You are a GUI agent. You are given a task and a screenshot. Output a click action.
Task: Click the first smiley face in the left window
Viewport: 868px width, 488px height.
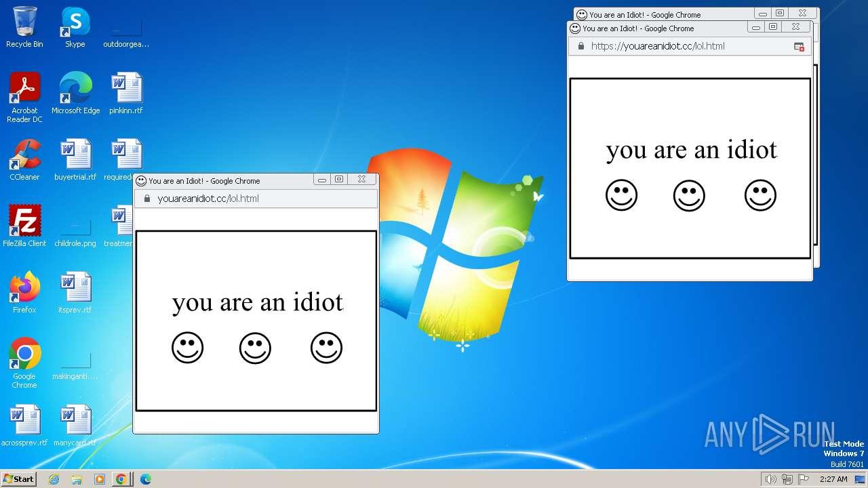(187, 348)
